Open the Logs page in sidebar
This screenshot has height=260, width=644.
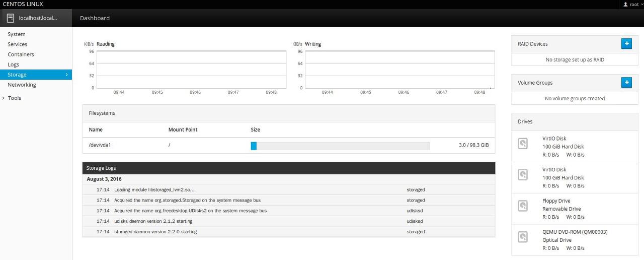pos(14,64)
